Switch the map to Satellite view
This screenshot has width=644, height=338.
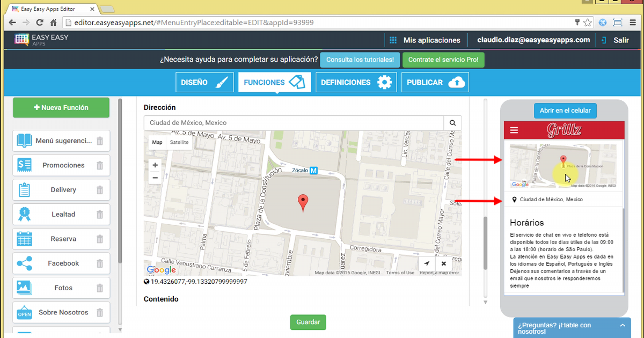pyautogui.click(x=179, y=142)
